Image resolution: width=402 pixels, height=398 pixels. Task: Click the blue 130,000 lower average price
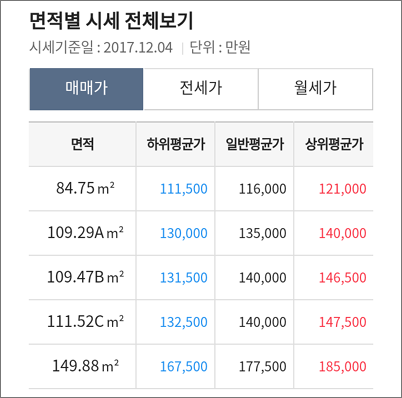(184, 233)
